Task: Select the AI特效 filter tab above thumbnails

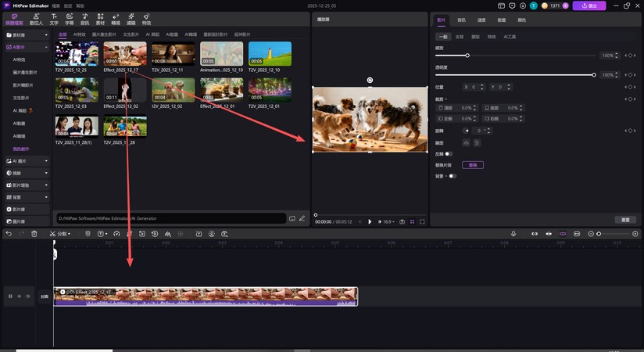Action: point(79,34)
